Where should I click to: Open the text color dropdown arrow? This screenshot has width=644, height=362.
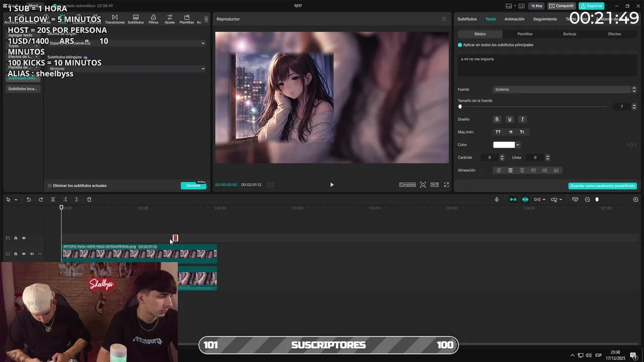[x=518, y=145]
